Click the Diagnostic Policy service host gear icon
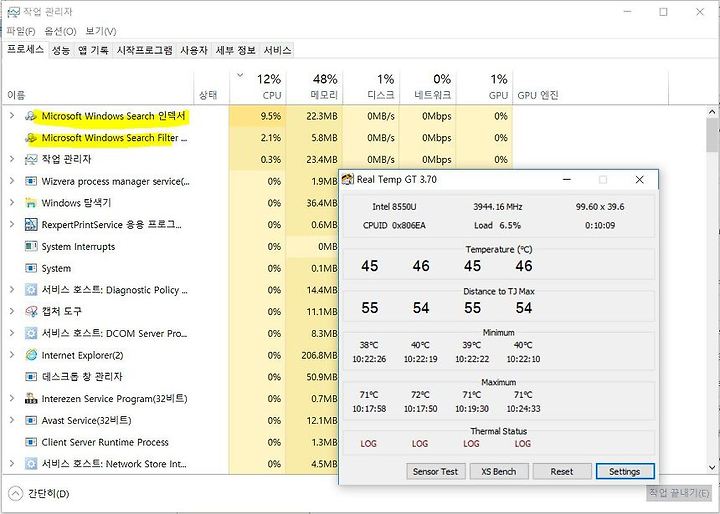The height and width of the screenshot is (514, 720). click(31, 290)
